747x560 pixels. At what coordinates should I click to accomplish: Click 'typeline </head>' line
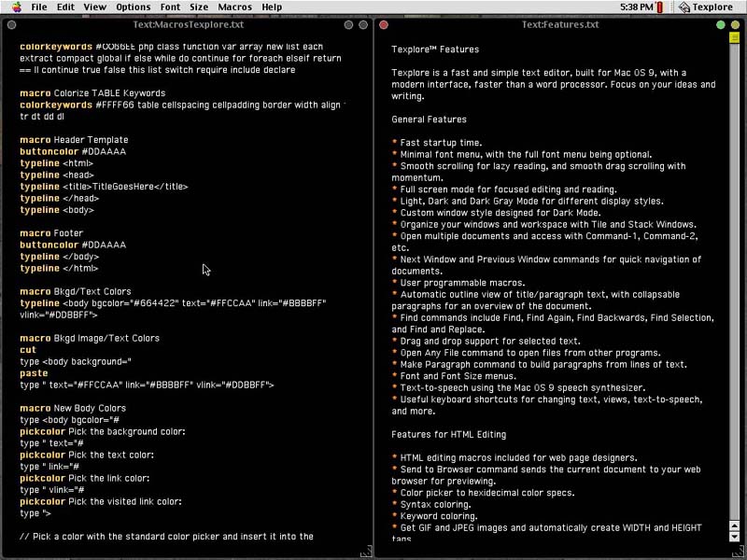[x=59, y=198]
